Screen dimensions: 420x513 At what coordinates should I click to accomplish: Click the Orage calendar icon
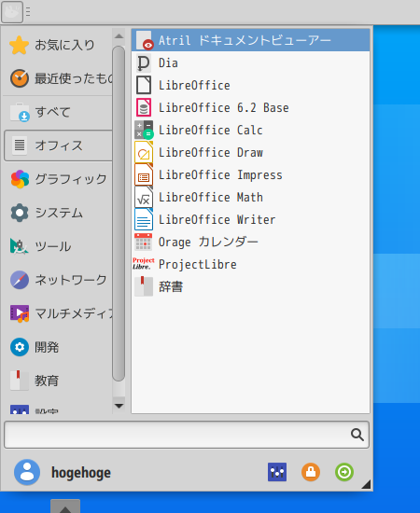click(x=144, y=243)
